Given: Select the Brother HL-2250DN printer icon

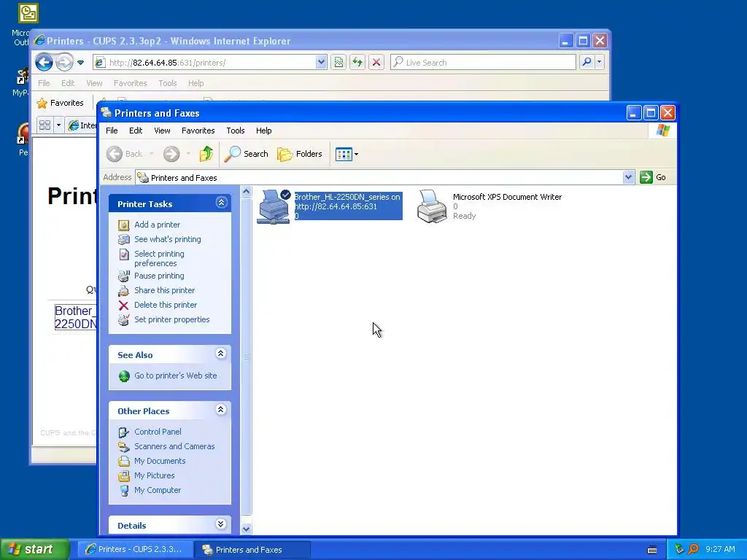Looking at the screenshot, I should coord(274,206).
